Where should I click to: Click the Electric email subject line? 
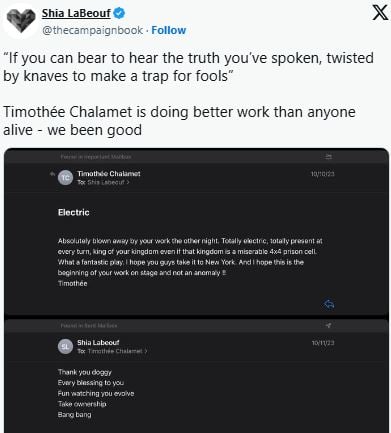pyautogui.click(x=74, y=213)
